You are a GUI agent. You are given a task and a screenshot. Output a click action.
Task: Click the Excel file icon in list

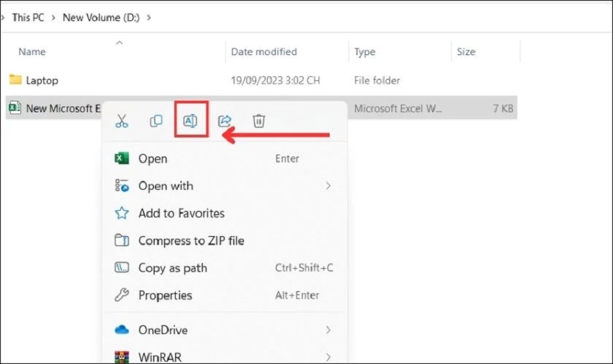[15, 107]
